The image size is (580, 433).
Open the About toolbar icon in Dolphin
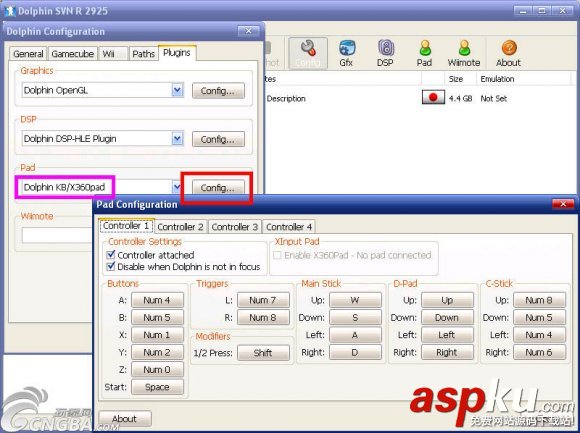[509, 54]
